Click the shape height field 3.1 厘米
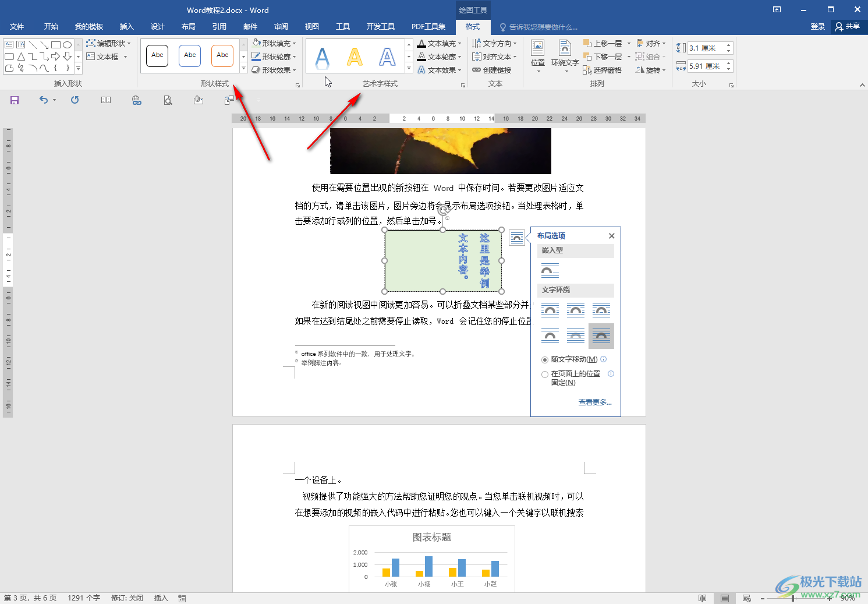868x604 pixels. pos(704,48)
